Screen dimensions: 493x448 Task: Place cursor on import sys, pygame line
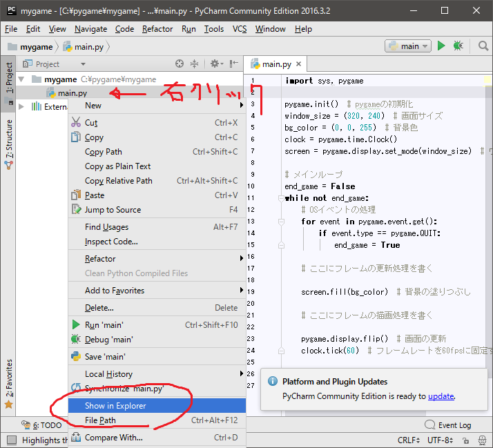324,81
